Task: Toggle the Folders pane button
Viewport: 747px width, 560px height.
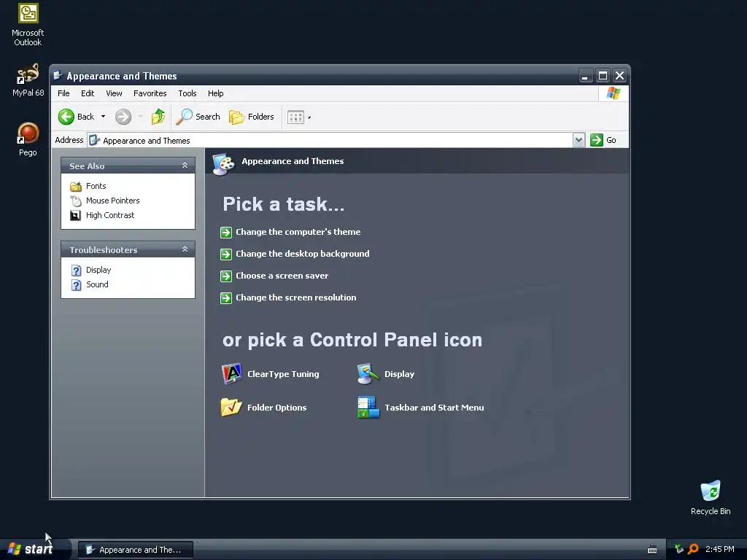Action: click(x=252, y=117)
